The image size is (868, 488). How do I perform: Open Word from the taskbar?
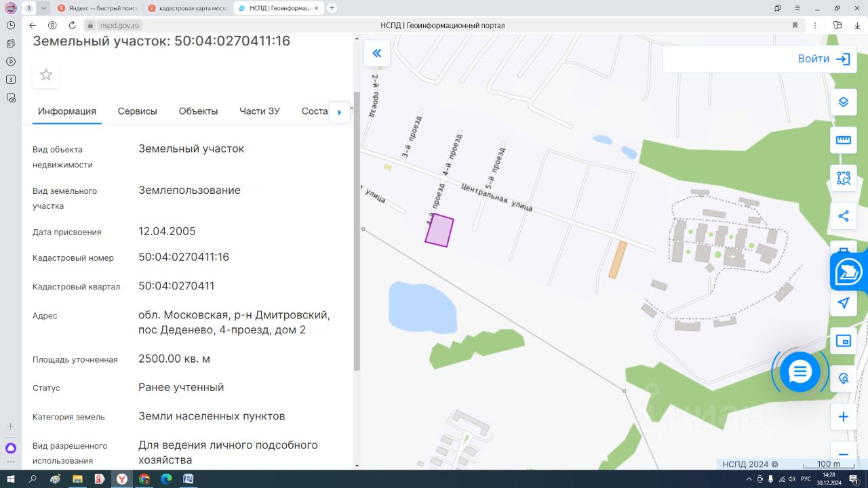pos(189,479)
